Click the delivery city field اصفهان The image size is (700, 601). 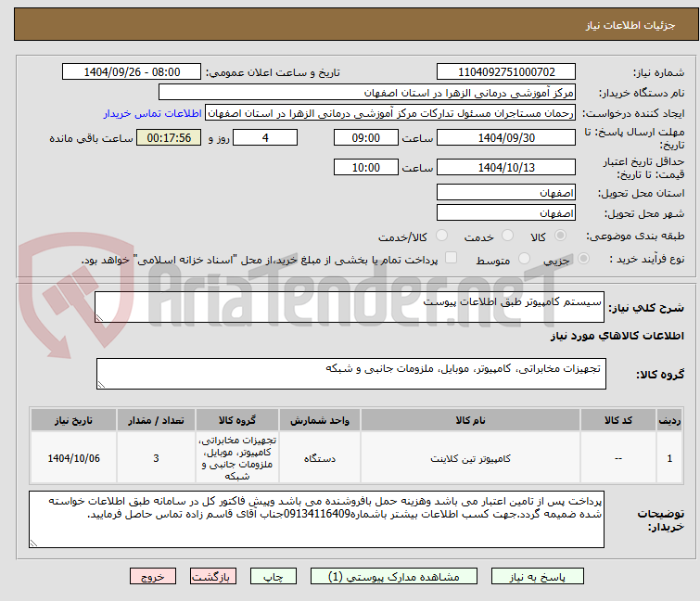506,213
